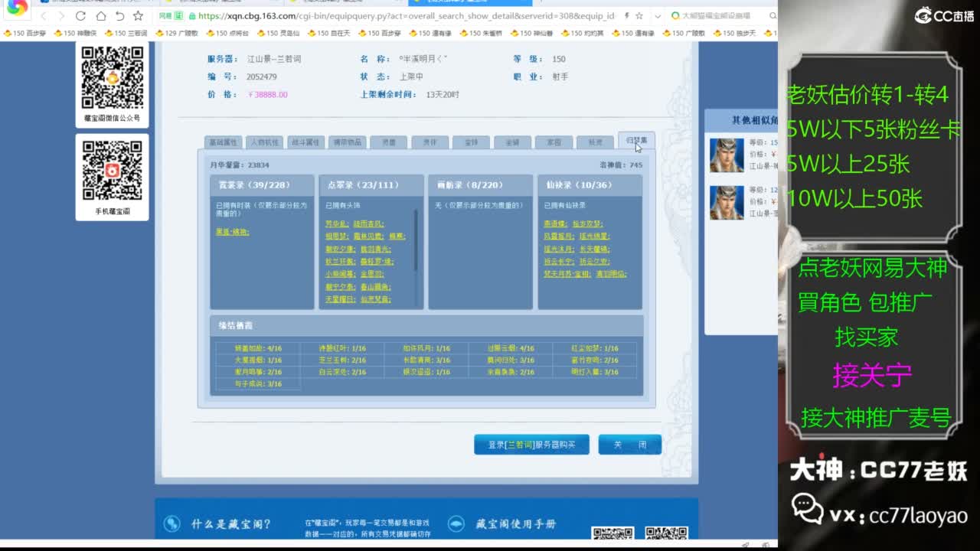Screen dimensions: 980x551
Task: Select the 家园 tab
Action: pyautogui.click(x=554, y=142)
